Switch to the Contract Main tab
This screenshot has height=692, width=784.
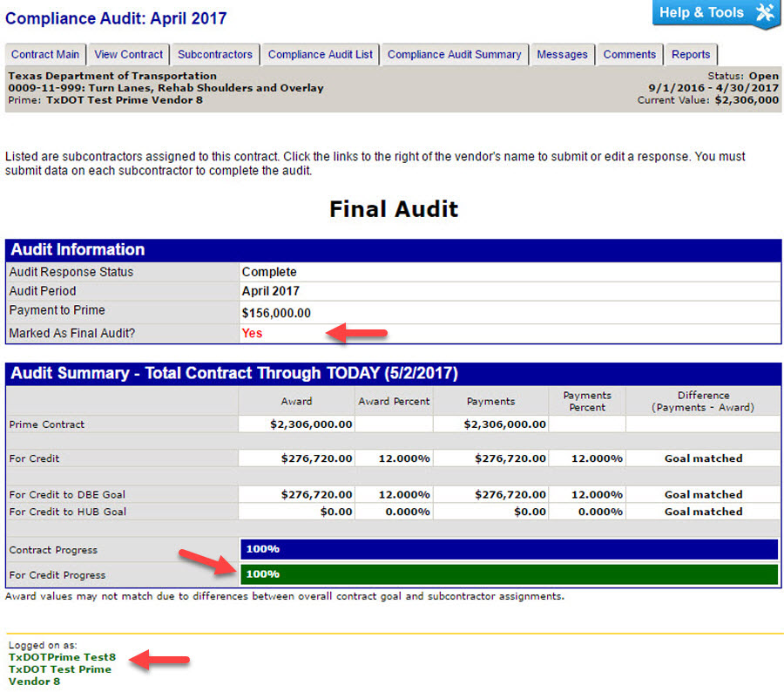(45, 54)
